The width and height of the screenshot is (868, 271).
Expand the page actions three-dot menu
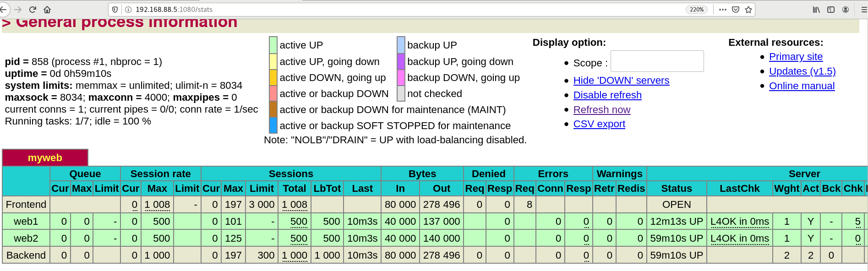pyautogui.click(x=723, y=10)
